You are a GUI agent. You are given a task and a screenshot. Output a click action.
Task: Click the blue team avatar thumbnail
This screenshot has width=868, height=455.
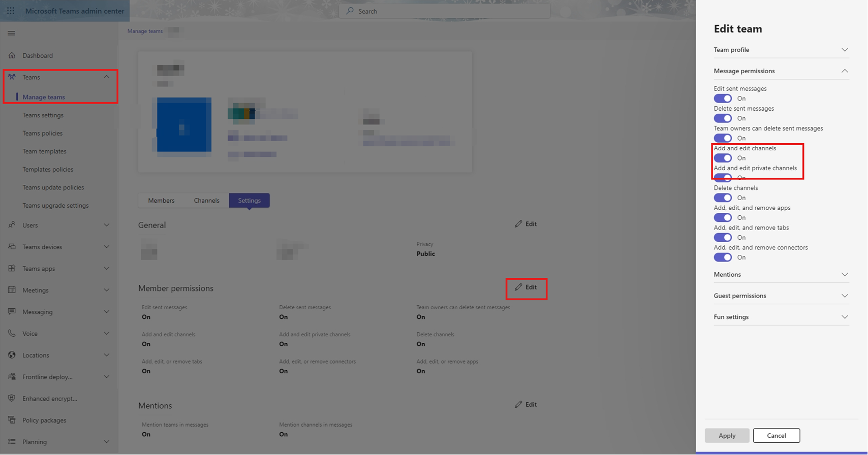click(x=184, y=125)
